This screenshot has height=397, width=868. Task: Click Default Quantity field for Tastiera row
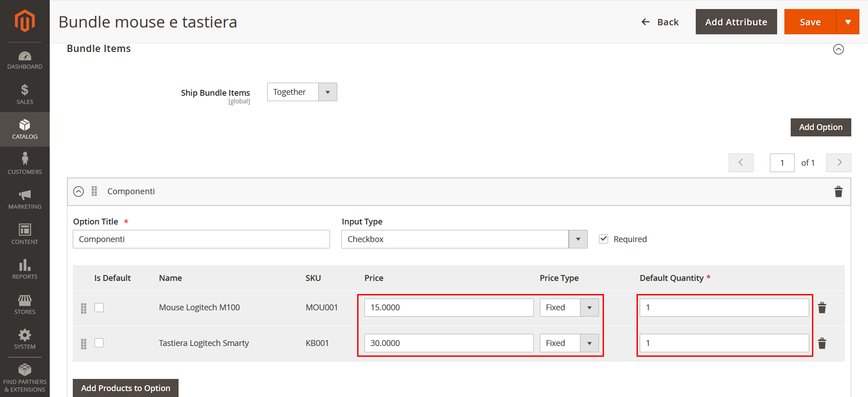click(724, 343)
